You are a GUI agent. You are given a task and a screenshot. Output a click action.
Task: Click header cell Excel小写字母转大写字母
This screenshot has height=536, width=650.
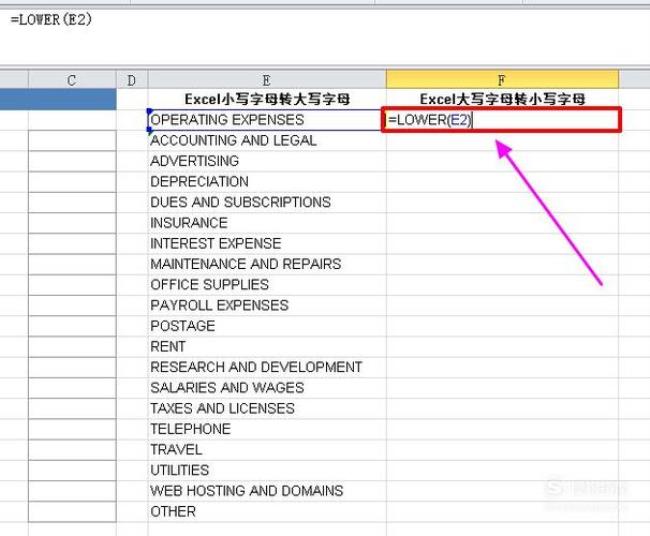tap(267, 99)
